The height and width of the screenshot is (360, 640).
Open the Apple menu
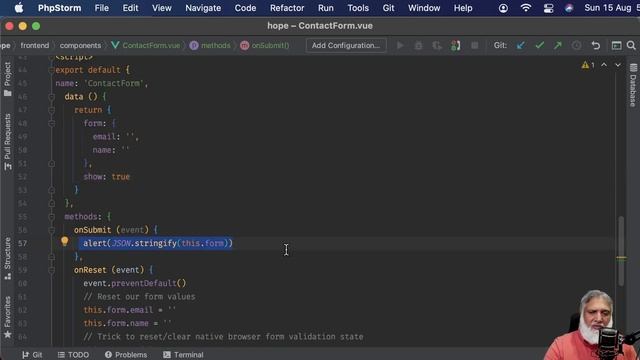tap(19, 8)
